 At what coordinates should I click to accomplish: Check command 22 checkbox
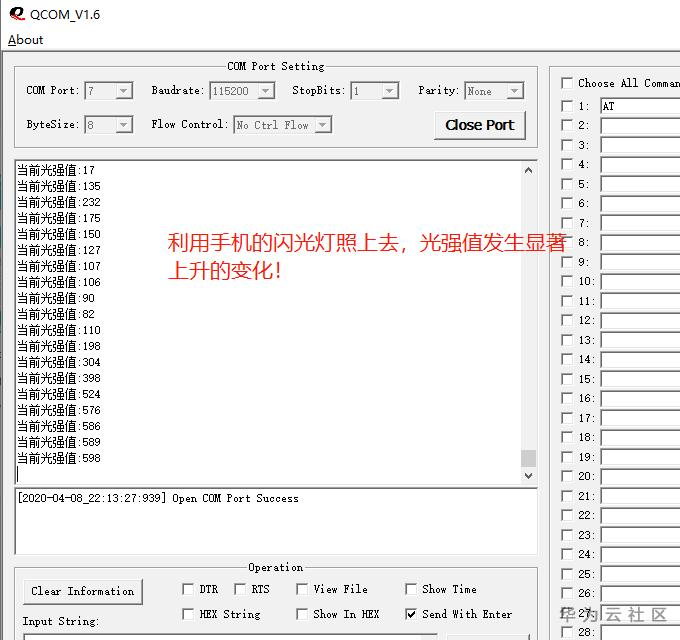pyautogui.click(x=567, y=515)
